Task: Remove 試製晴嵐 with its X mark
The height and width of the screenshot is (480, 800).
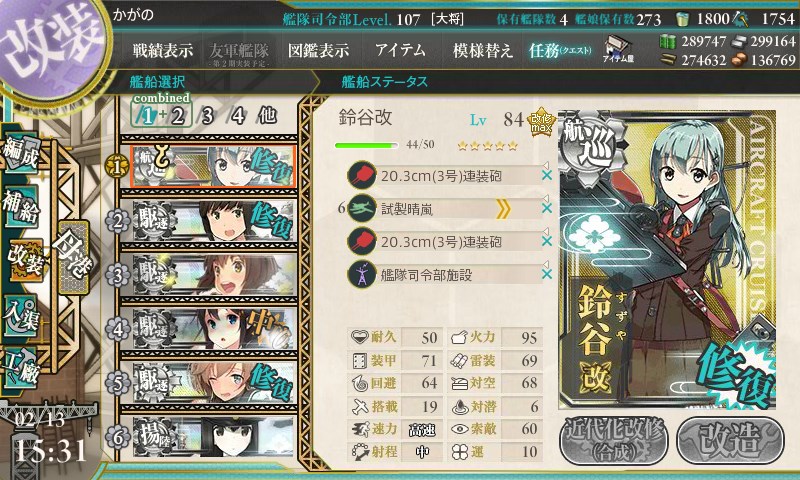Action: [x=546, y=208]
